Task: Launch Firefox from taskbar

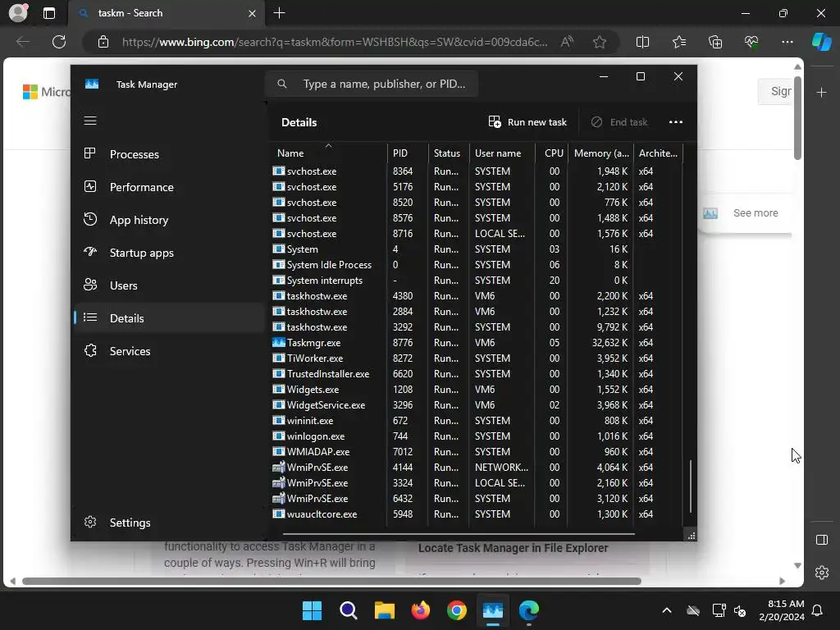Action: click(x=421, y=610)
